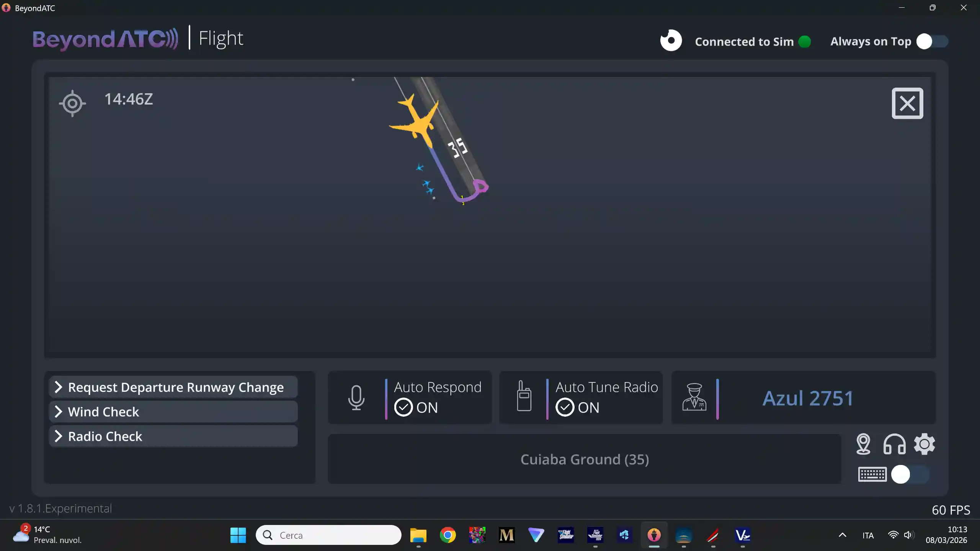Open the red slash app in taskbar
This screenshot has height=551, width=980.
[x=713, y=535]
